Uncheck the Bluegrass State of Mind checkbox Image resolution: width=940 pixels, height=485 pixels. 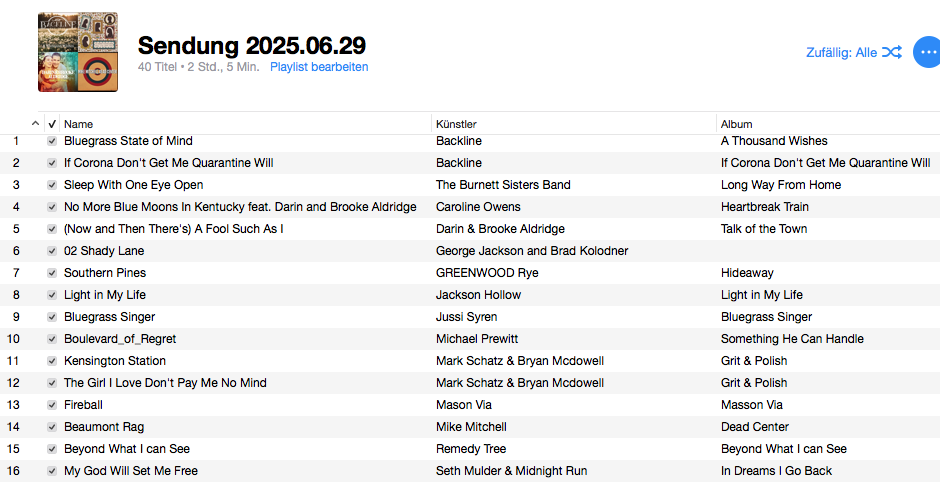click(52, 141)
